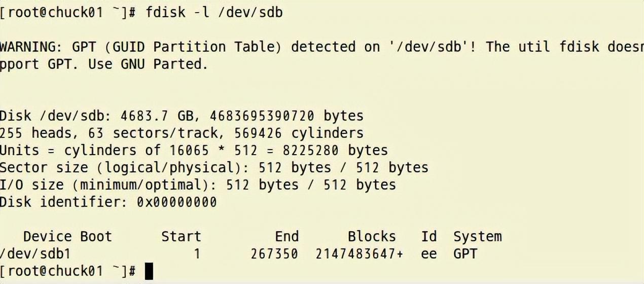The height and width of the screenshot is (284, 644).
Task: Click the 'ee' partition Id value
Action: tap(428, 254)
